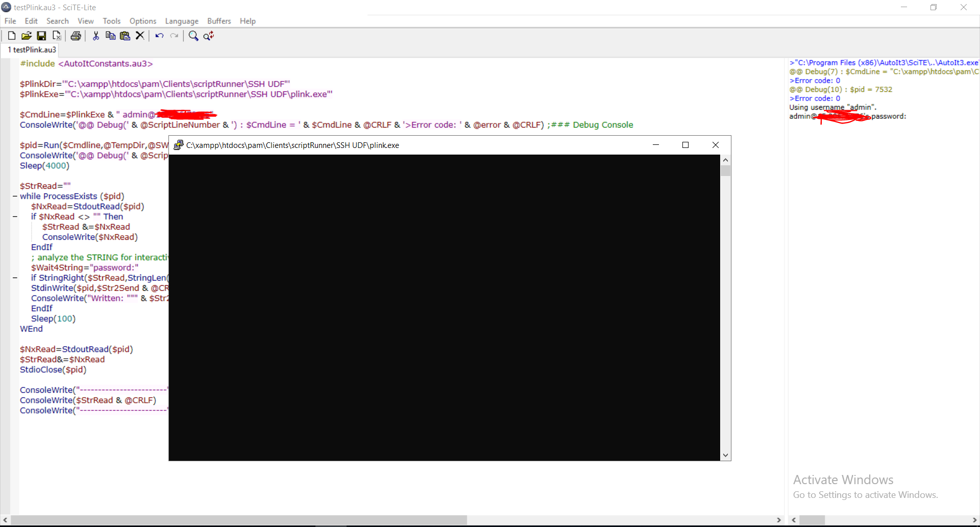Click output pane scrollbar left arrow
Viewport: 980px width, 527px height.
(x=794, y=520)
